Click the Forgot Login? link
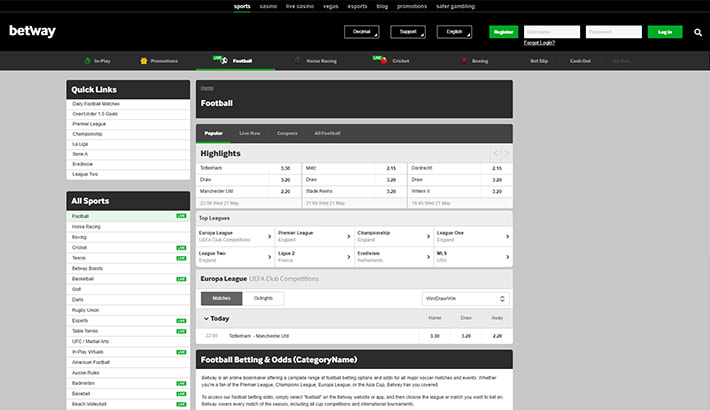 (x=539, y=43)
